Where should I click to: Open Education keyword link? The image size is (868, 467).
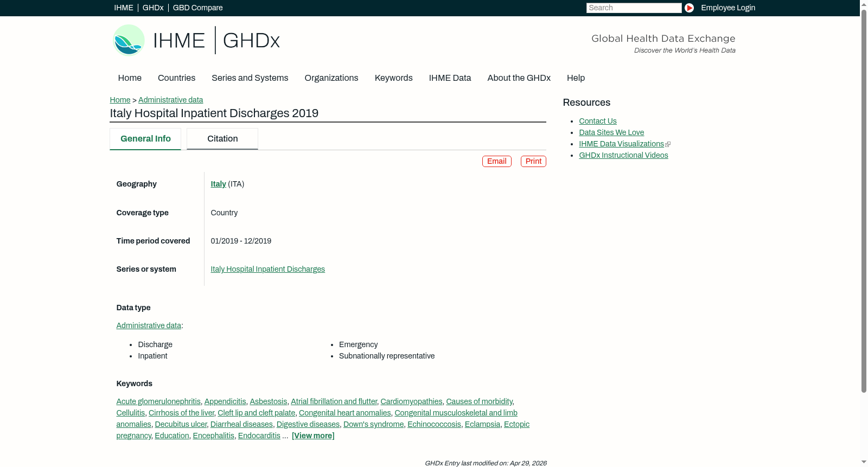point(172,436)
